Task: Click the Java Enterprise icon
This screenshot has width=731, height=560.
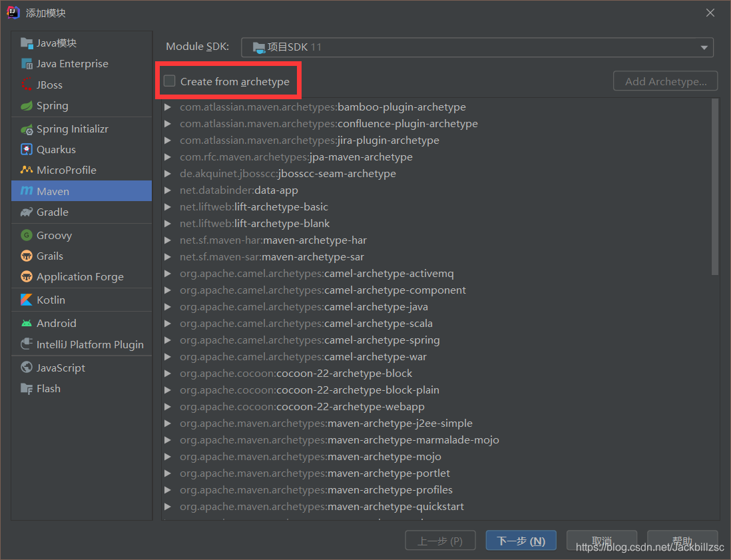Action: (27, 63)
